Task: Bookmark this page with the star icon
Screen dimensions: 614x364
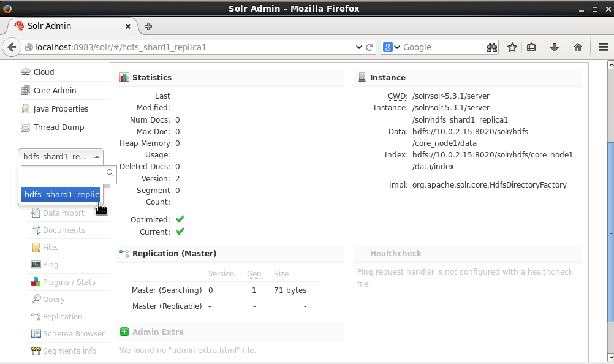Action: [x=512, y=47]
